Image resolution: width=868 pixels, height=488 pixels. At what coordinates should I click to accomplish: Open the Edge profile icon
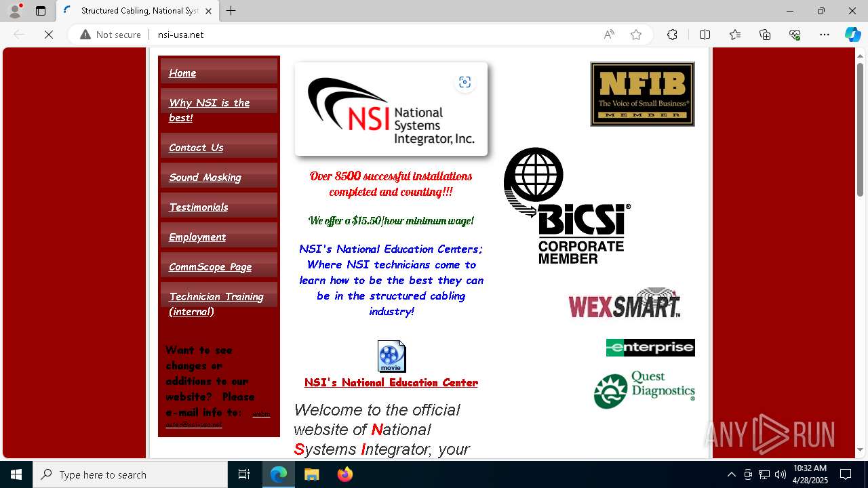point(14,11)
